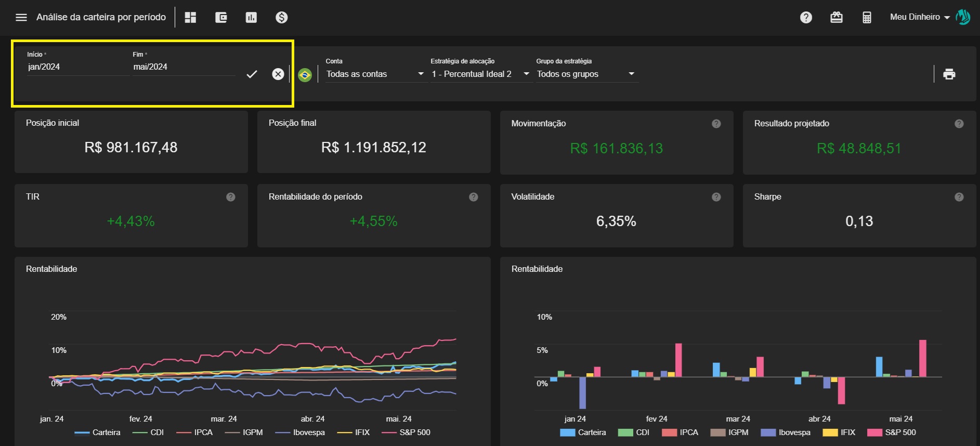This screenshot has height=446, width=980.
Task: Expand the Conta dropdown 'Todas as contas'
Action: [375, 74]
